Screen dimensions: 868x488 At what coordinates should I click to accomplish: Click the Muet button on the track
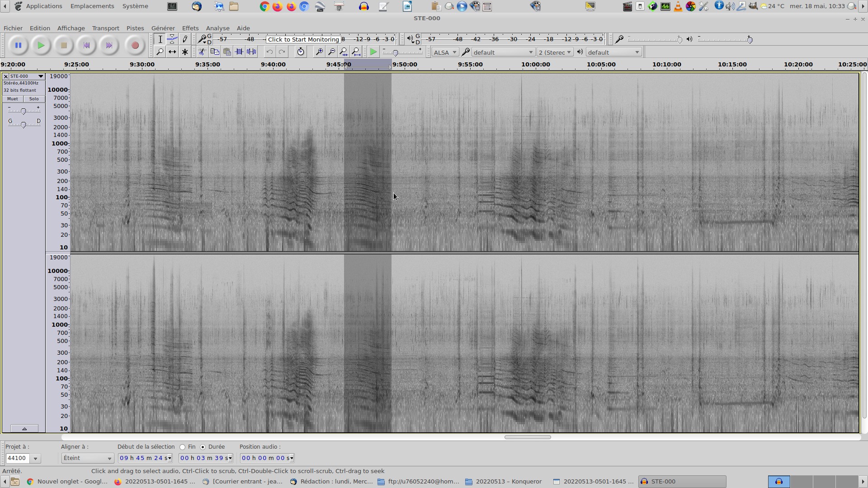click(13, 99)
